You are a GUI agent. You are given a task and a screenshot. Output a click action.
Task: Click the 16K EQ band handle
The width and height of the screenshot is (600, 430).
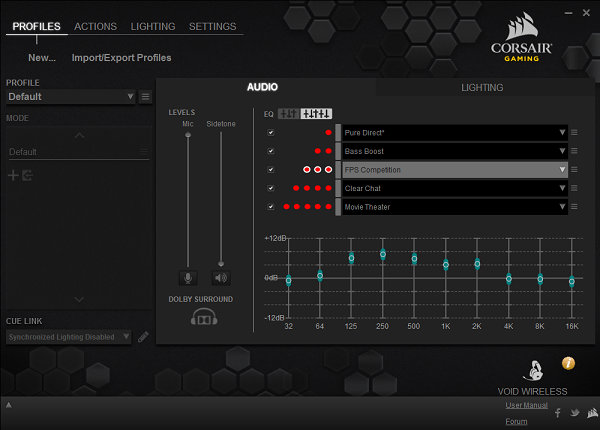(572, 282)
